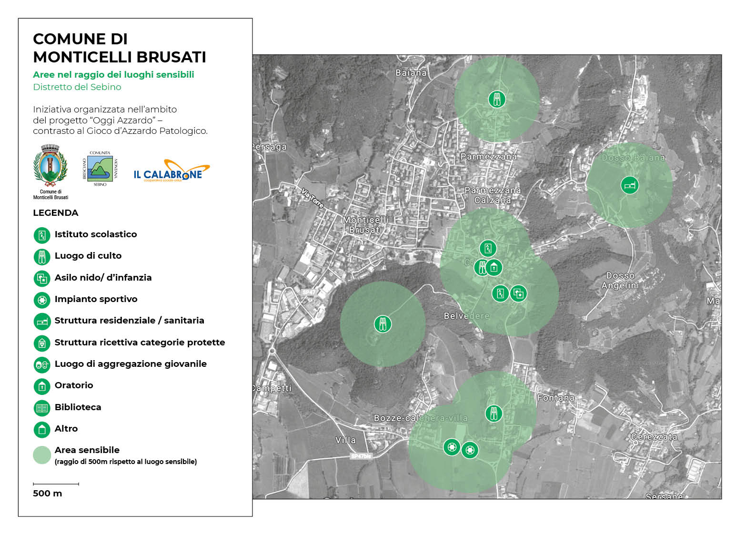
Task: Click the 500 m scale bar
Action: pyautogui.click(x=56, y=484)
